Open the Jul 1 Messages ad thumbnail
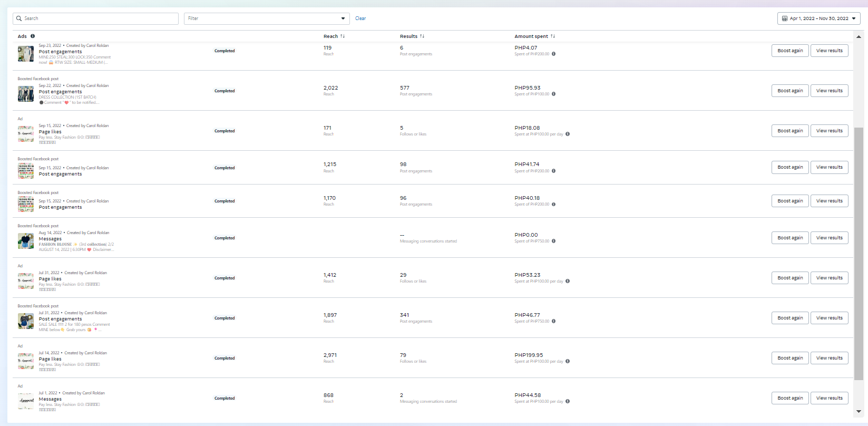868x426 pixels. (26, 401)
